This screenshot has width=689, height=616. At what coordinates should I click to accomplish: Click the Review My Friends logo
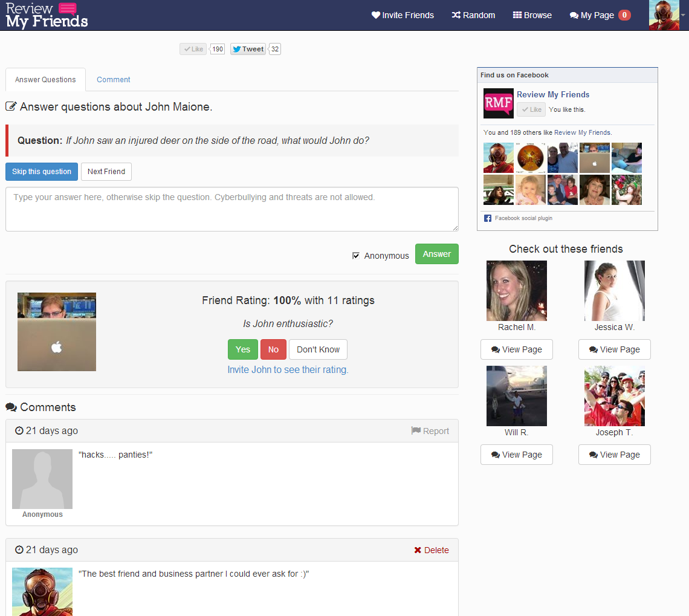(47, 15)
